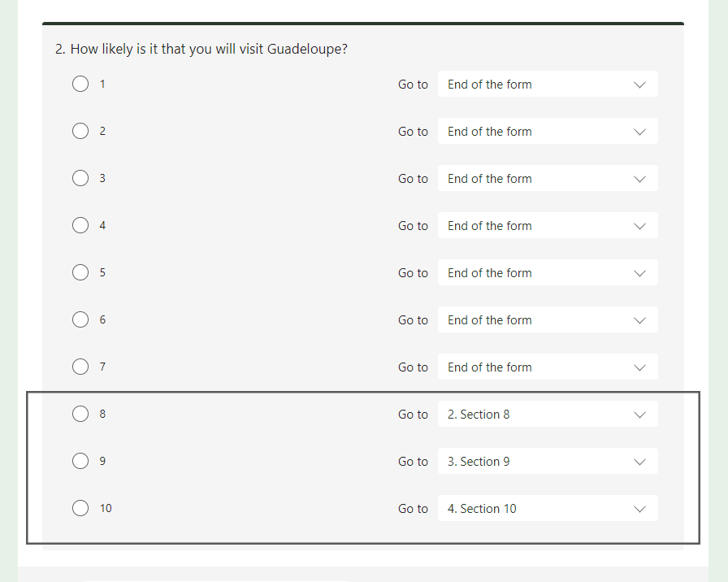
Task: Expand branching dropdown for option 2
Action: point(547,131)
